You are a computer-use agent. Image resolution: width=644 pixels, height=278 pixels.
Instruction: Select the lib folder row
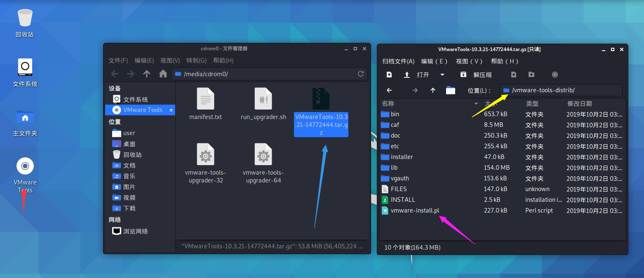point(502,168)
